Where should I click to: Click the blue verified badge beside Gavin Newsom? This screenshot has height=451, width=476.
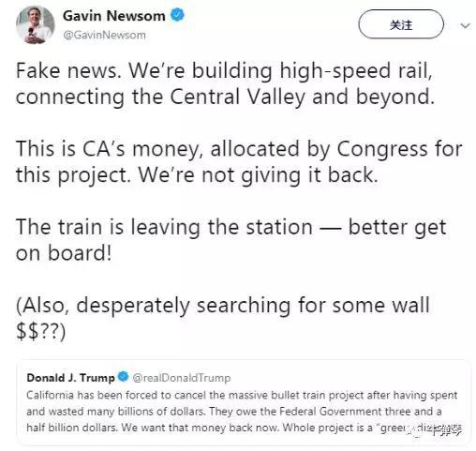(x=177, y=15)
